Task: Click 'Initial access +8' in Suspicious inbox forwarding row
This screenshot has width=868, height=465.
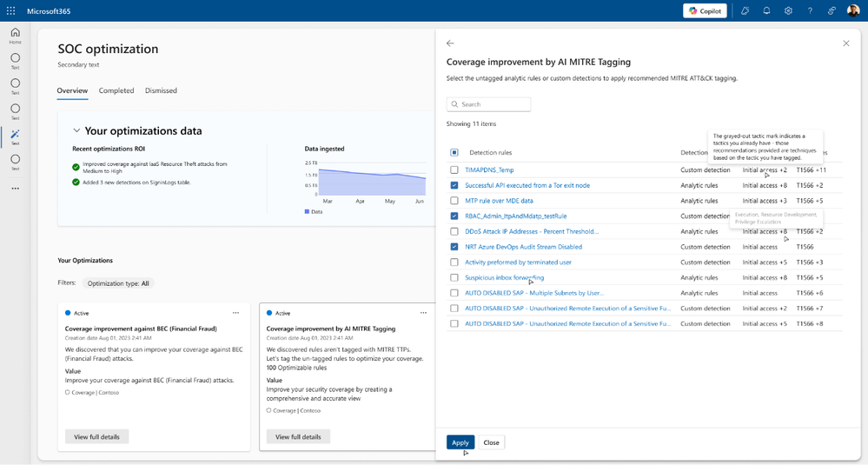Action: click(765, 278)
